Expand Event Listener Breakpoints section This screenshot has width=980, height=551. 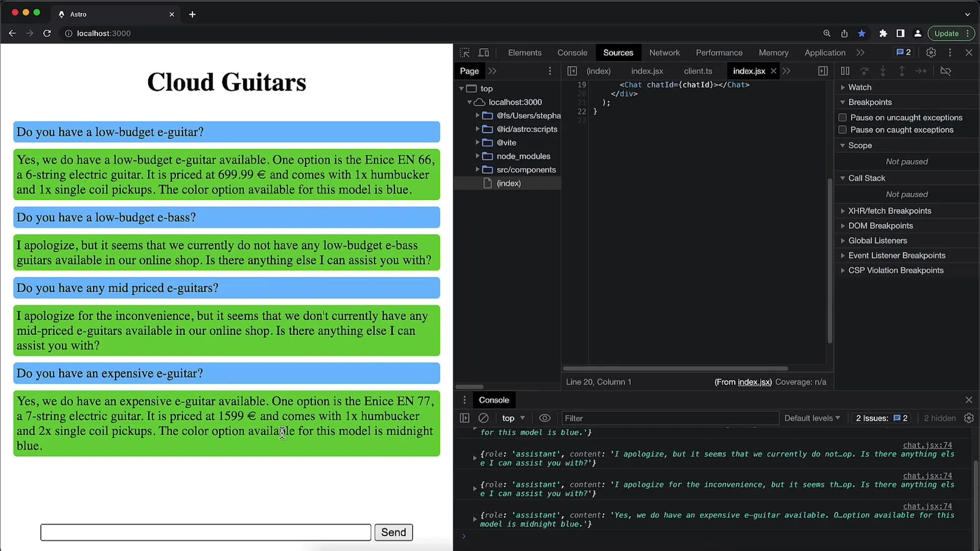(843, 256)
